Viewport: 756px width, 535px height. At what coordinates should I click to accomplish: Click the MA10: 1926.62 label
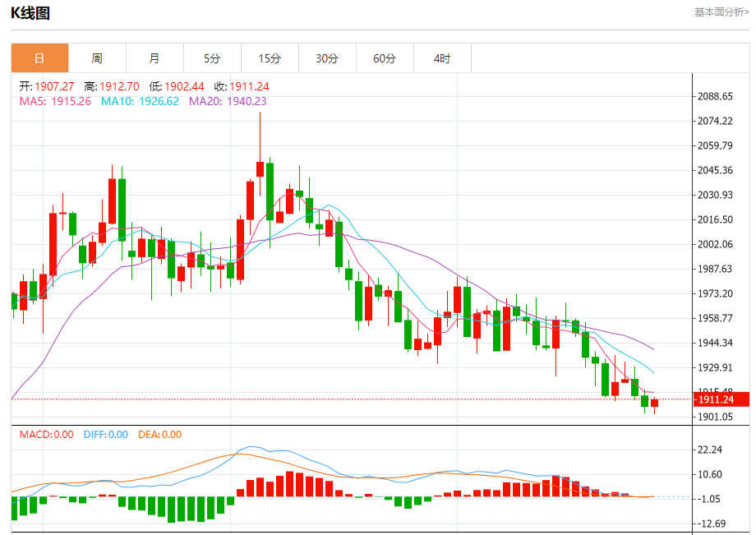coord(140,101)
